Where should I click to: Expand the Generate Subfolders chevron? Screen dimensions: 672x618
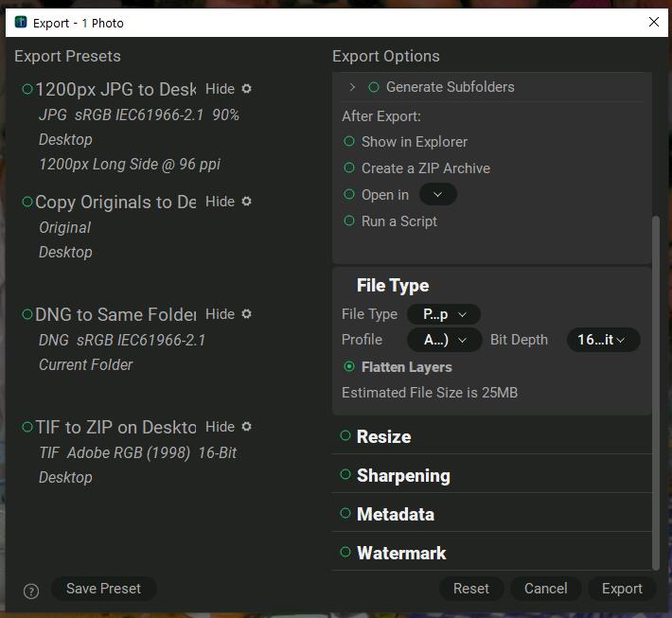click(x=352, y=87)
